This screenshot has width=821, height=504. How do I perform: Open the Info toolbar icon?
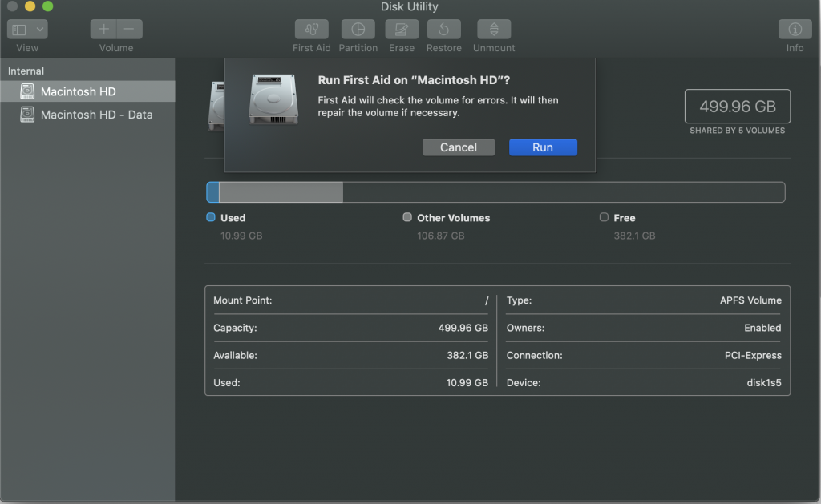[795, 30]
